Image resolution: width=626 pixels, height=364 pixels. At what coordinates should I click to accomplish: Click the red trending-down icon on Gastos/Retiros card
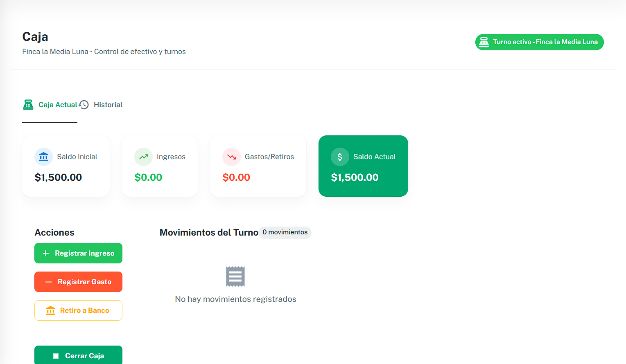tap(231, 157)
